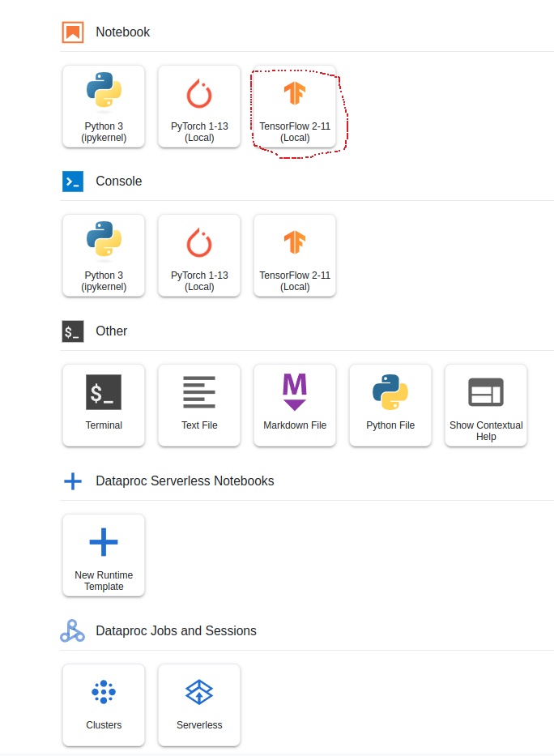The height and width of the screenshot is (756, 554).
Task: Create a new Python File
Action: [x=390, y=405]
